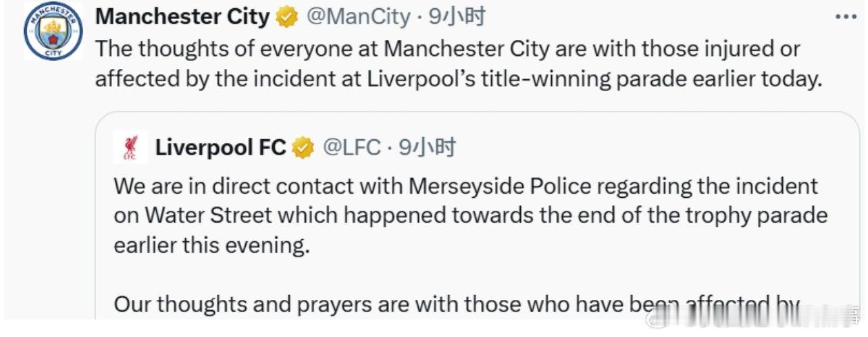Image resolution: width=868 pixels, height=337 pixels.
Task: Click the gold verified badge beside Liverpool FC
Action: tap(304, 147)
